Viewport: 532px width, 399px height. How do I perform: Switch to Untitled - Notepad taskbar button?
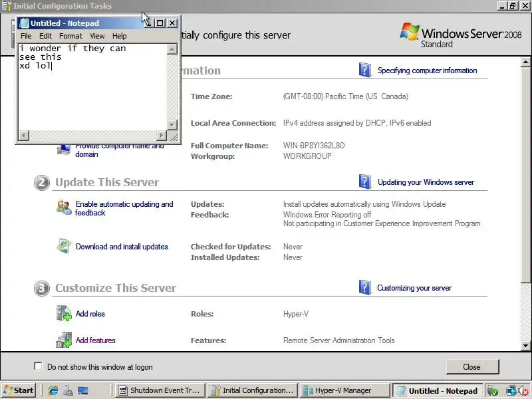(x=438, y=390)
